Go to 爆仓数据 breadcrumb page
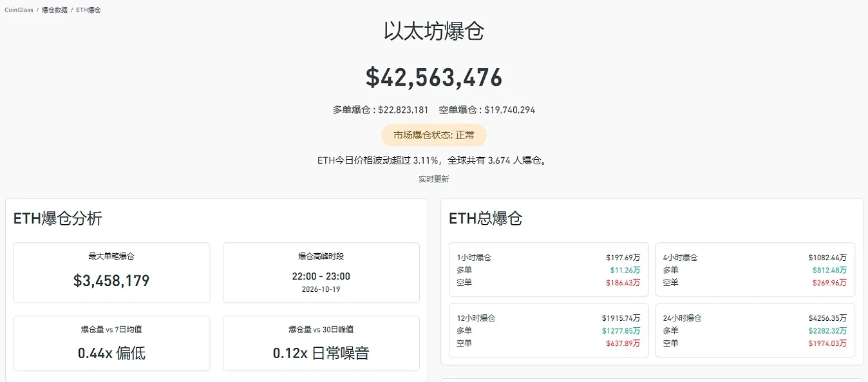 (x=55, y=10)
